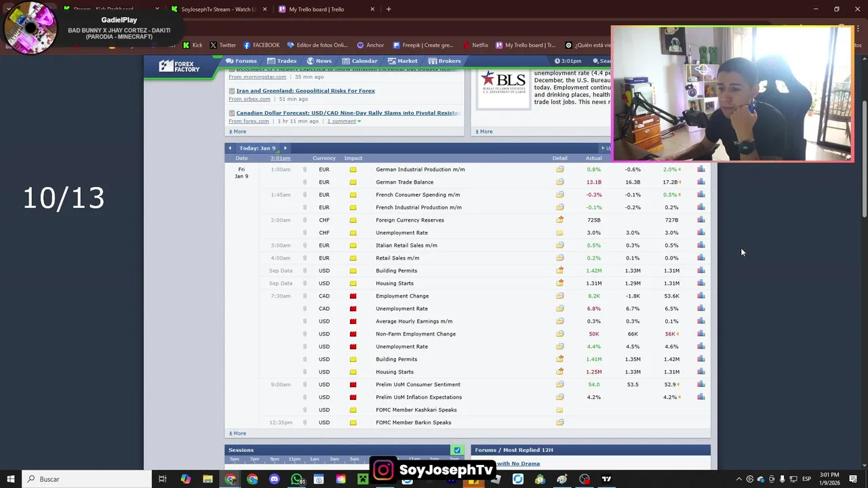The image size is (868, 488).
Task: Open detail folder for German Trade Balance
Action: [x=559, y=182]
